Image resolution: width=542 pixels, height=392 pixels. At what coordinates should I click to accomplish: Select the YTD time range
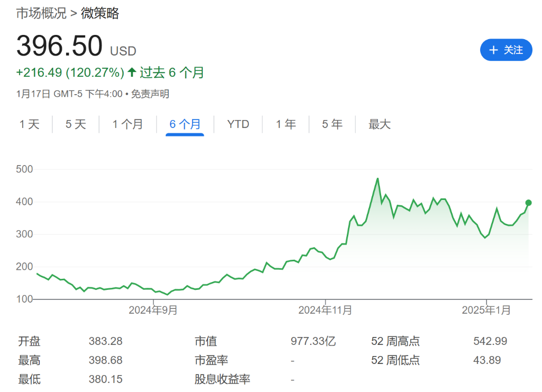tap(238, 124)
